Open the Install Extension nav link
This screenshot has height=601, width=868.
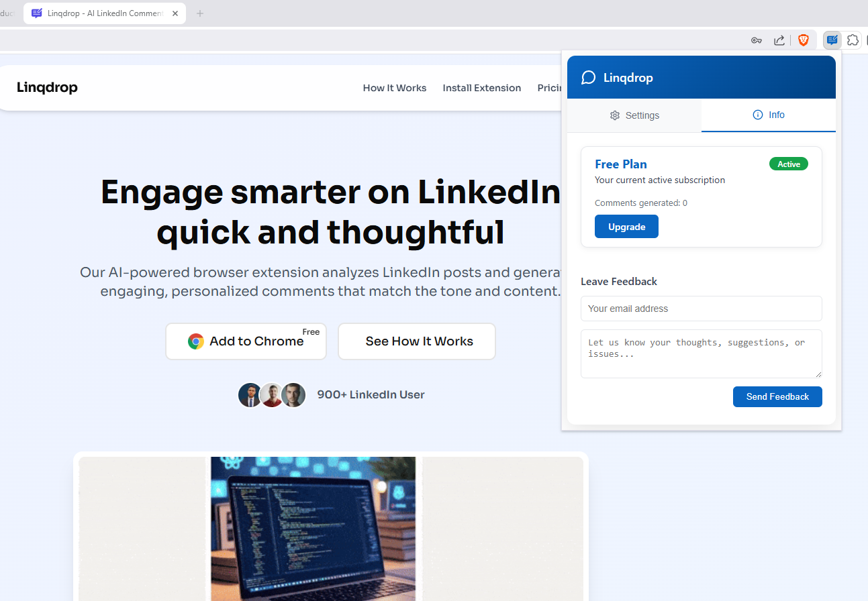482,88
